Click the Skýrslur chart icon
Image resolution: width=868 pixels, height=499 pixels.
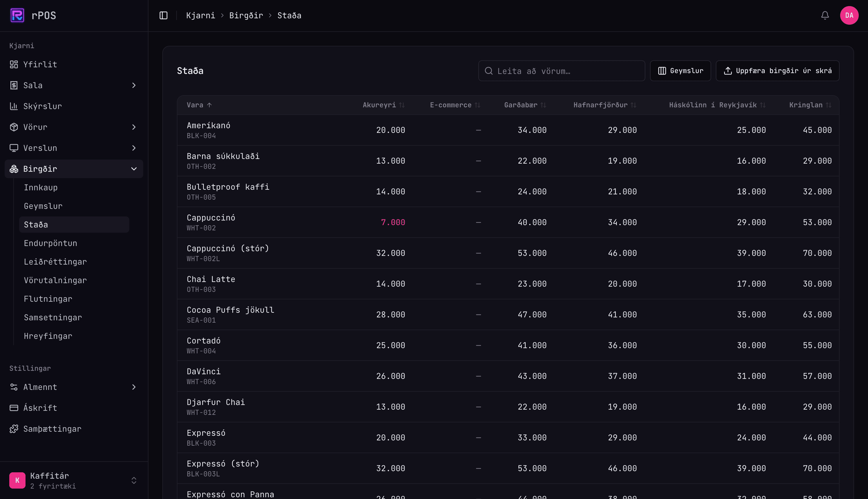point(14,106)
